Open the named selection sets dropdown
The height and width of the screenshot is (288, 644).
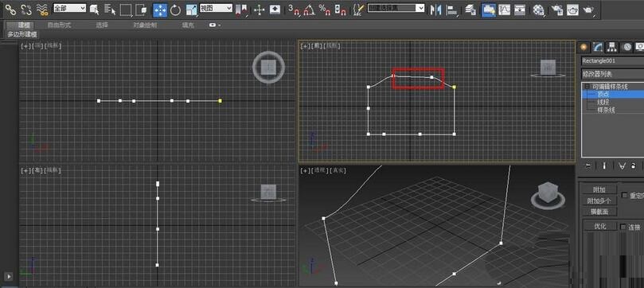click(396, 8)
